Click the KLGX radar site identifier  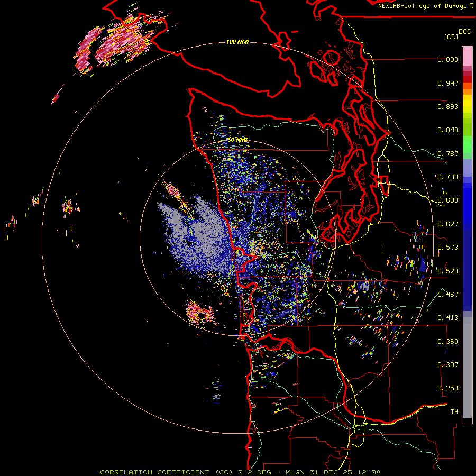click(x=296, y=472)
